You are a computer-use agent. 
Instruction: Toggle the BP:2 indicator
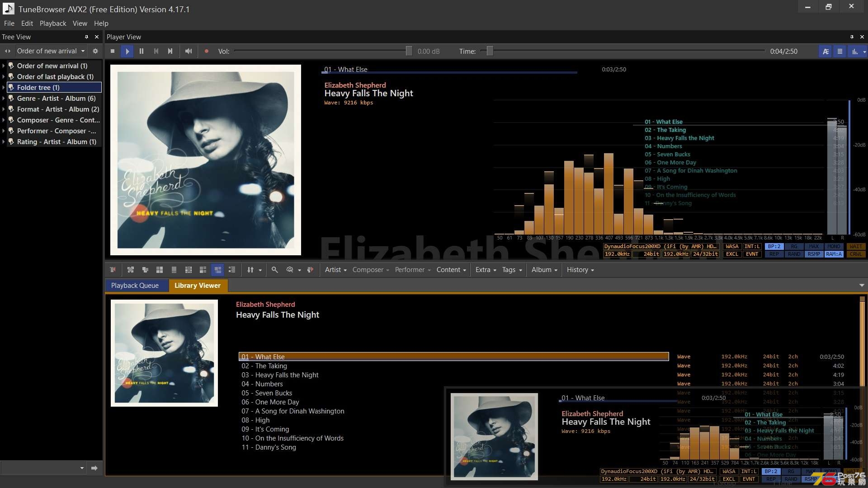coord(774,246)
